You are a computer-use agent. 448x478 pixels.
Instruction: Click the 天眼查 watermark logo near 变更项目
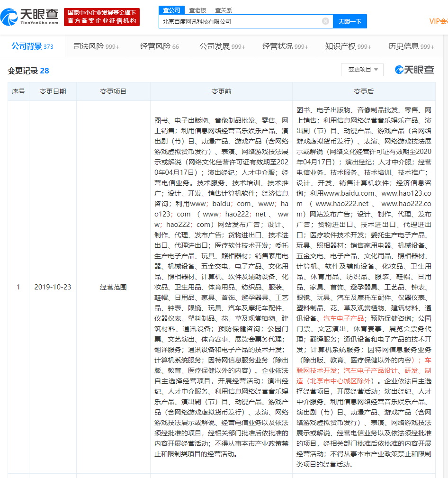pos(414,69)
